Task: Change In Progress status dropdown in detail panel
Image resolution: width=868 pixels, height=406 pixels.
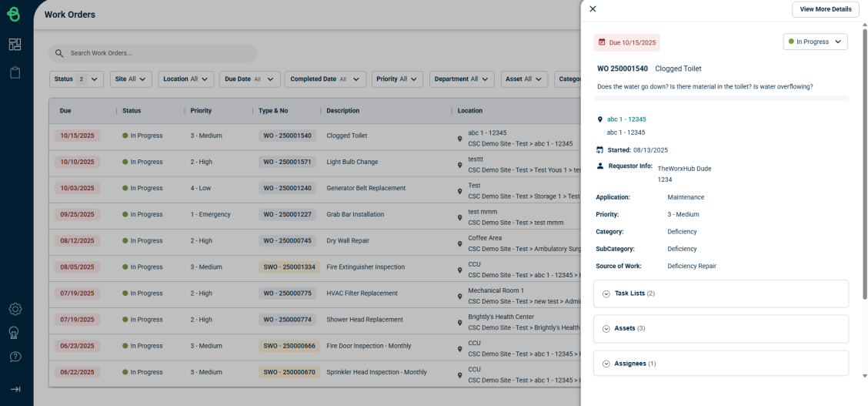Action: click(x=815, y=42)
